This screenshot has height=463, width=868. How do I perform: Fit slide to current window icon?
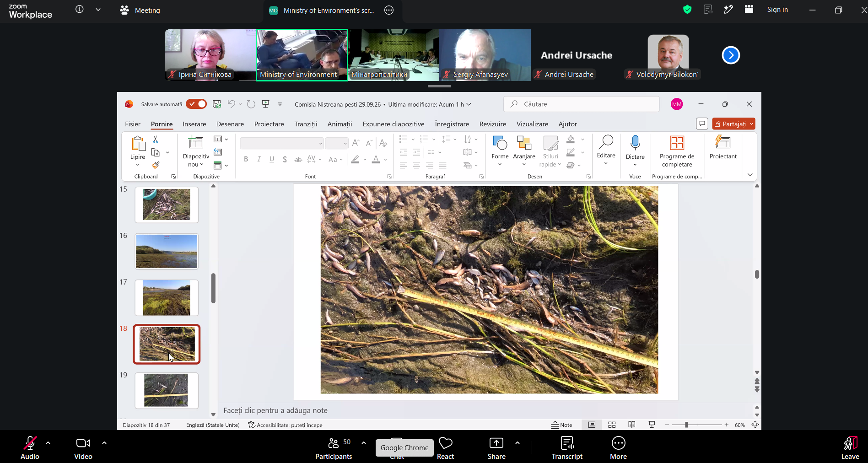pos(755,425)
